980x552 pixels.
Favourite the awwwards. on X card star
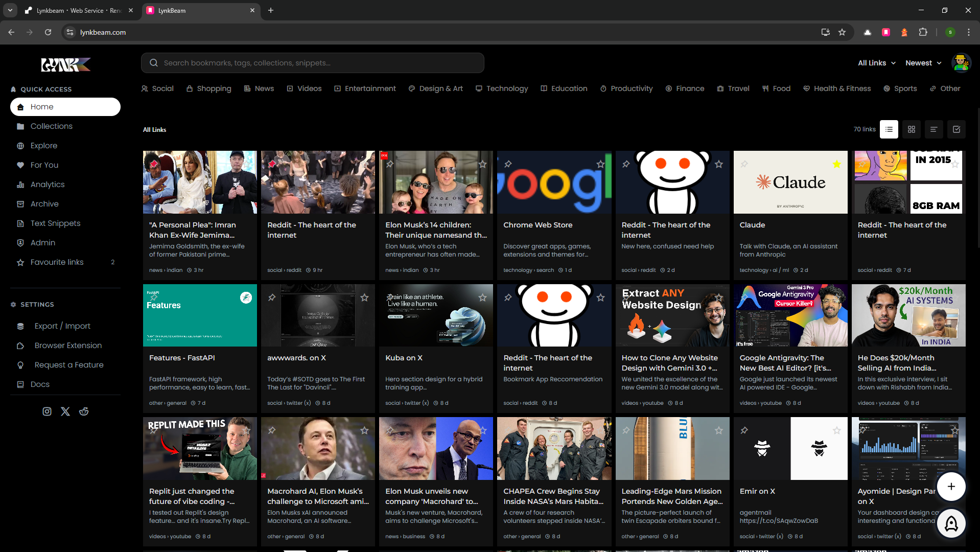point(364,297)
